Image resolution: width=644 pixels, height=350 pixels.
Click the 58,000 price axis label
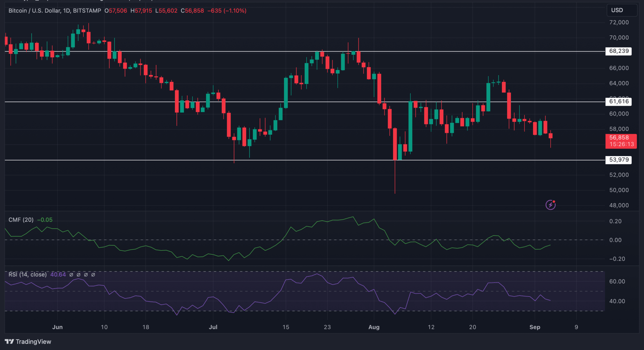(x=619, y=129)
